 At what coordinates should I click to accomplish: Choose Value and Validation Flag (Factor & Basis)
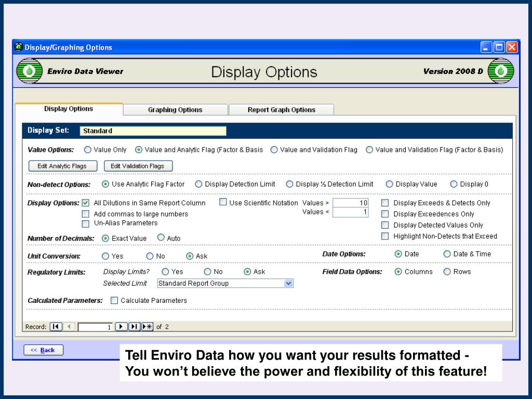[x=369, y=150]
